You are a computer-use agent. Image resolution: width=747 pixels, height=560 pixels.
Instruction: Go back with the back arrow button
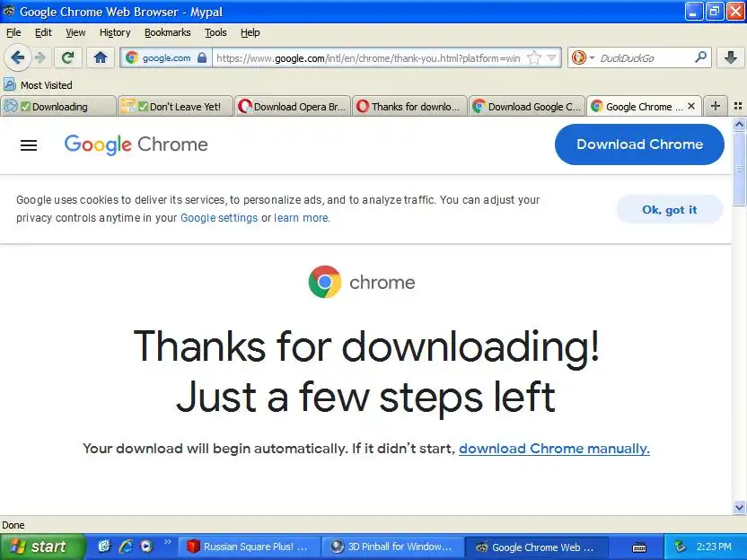coord(18,58)
